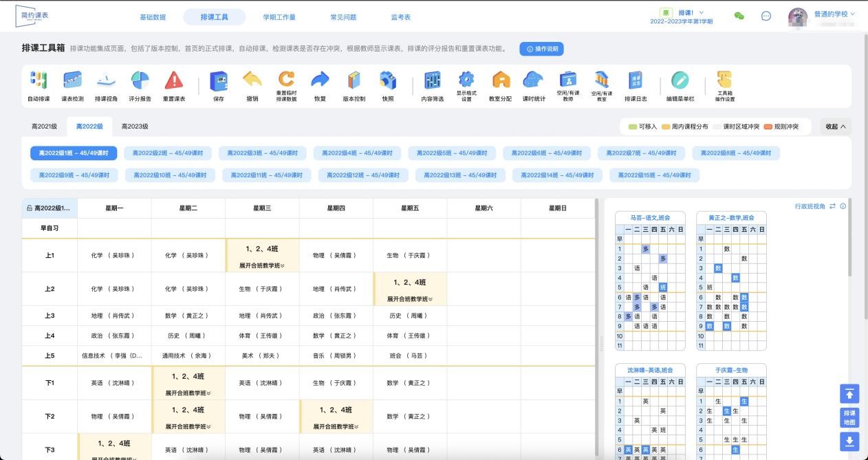Expand 展开合班教学班 in 星期二 下1
Image resolution: width=868 pixels, height=460 pixels.
click(x=188, y=393)
